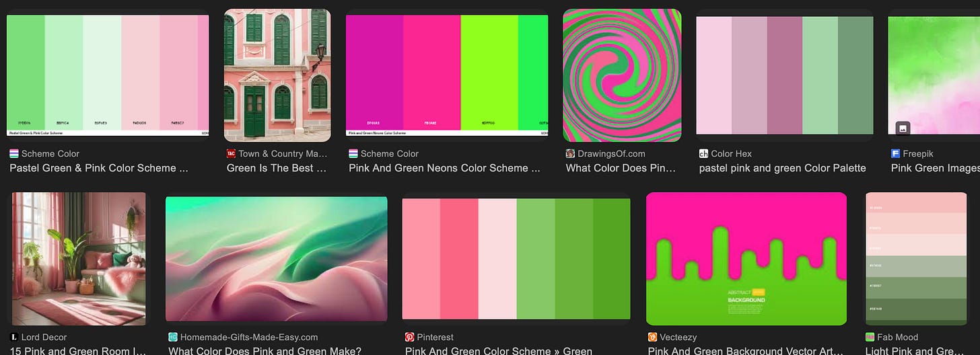The height and width of the screenshot is (355, 980).
Task: Open the Pink And Green Neons palette image
Action: point(447,75)
